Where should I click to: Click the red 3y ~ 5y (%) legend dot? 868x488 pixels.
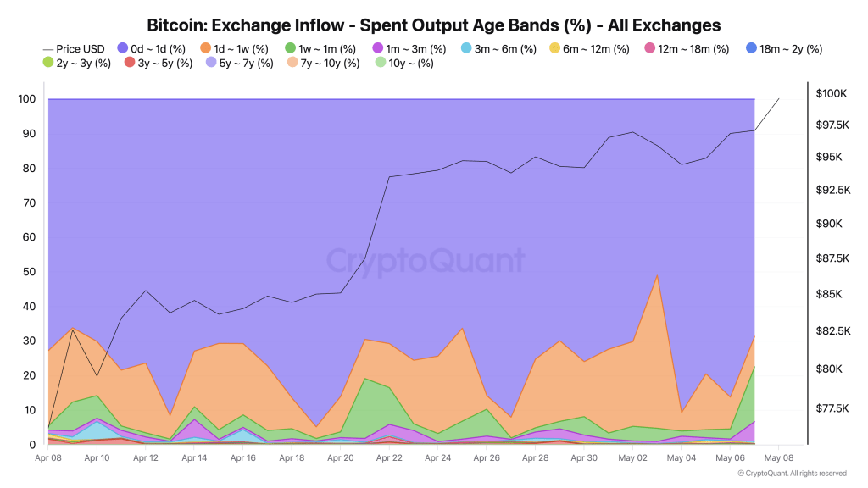click(130, 63)
